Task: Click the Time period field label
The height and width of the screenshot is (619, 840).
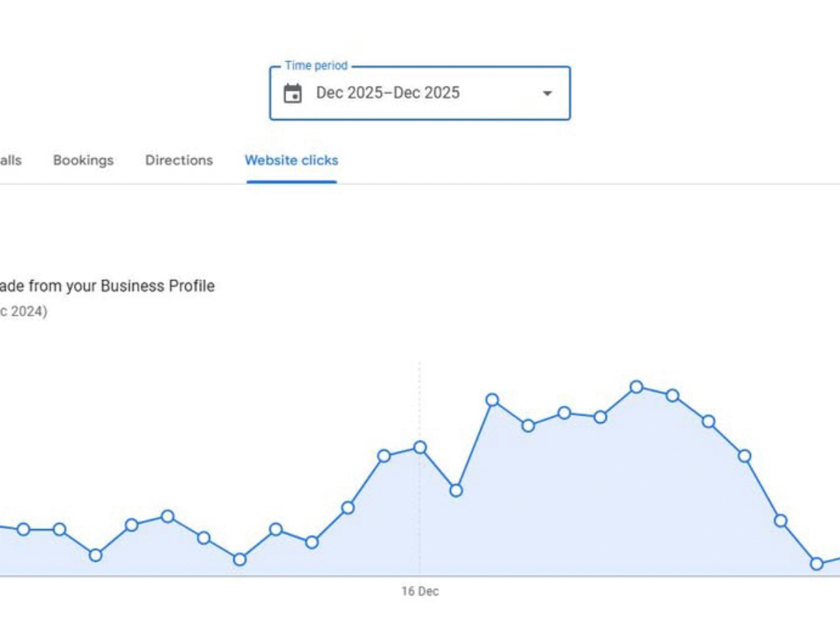Action: coord(316,66)
